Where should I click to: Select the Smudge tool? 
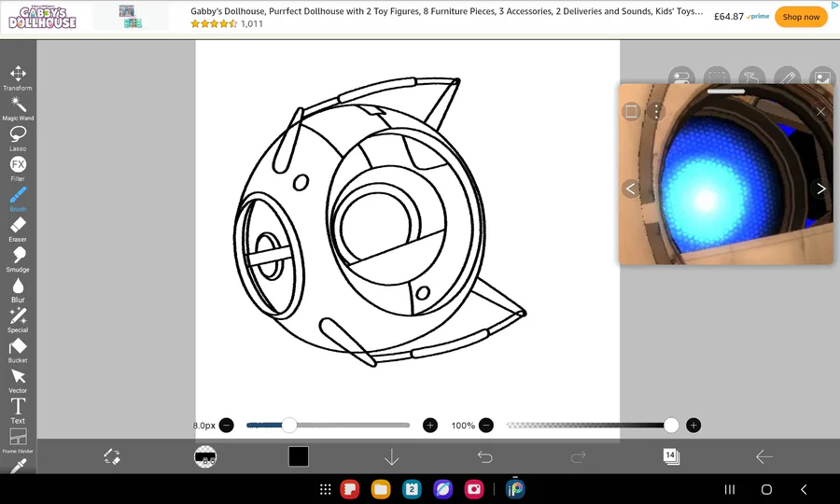(18, 259)
